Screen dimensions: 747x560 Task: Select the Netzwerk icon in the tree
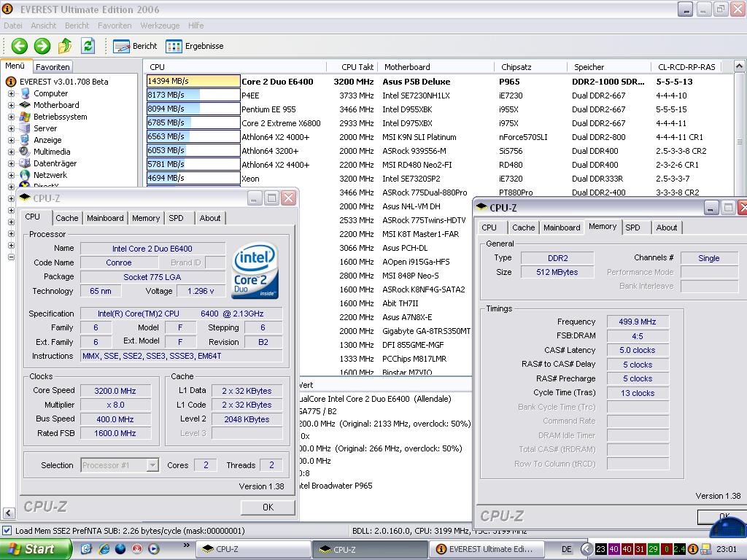click(x=26, y=175)
